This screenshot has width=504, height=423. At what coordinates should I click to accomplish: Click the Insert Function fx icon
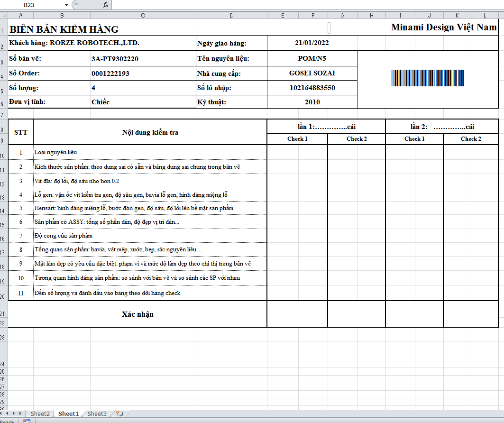point(105,5)
